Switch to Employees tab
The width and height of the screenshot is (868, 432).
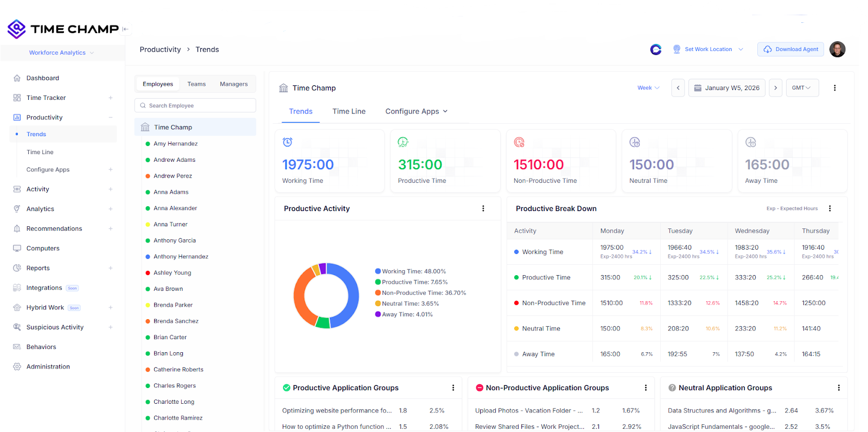click(x=158, y=84)
